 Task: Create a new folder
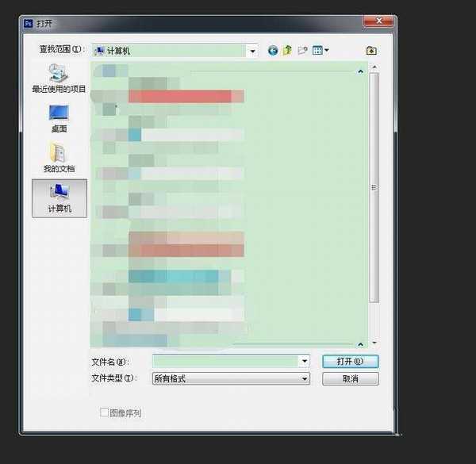[x=302, y=50]
